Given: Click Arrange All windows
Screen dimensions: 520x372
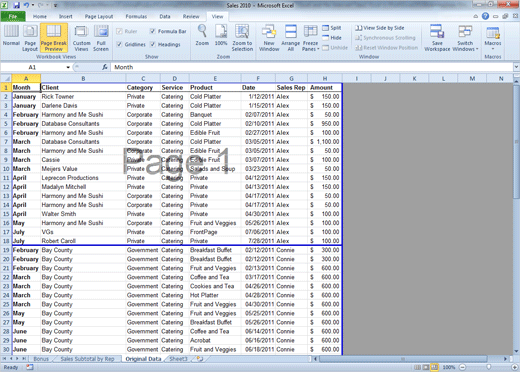Looking at the screenshot, I should tap(291, 38).
